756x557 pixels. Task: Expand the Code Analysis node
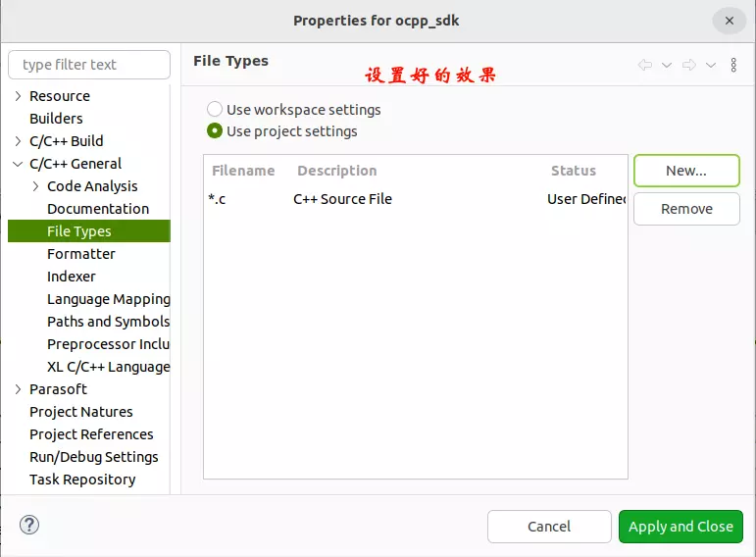tap(36, 186)
